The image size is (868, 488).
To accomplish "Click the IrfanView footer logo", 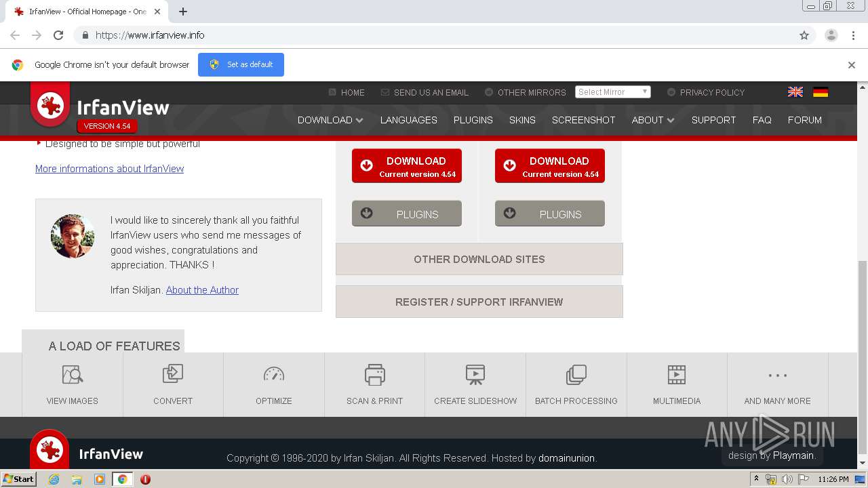I will coord(50,449).
